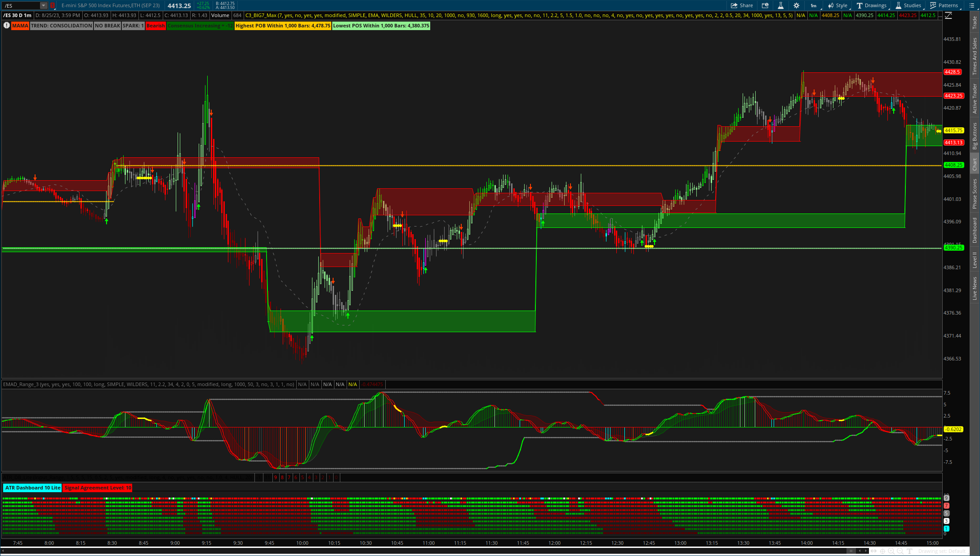Viewport: 980px width, 556px height.
Task: Open chart settings gear icon
Action: coord(797,5)
